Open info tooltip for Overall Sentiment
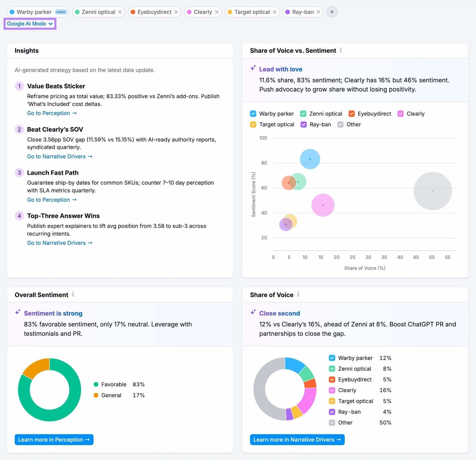This screenshot has height=460, width=476. click(x=73, y=295)
